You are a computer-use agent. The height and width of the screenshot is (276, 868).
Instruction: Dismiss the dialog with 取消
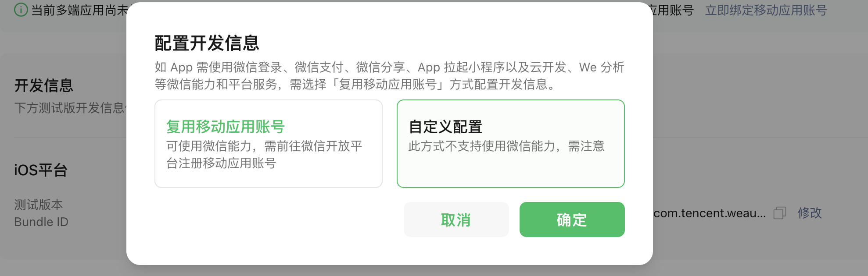[456, 219]
